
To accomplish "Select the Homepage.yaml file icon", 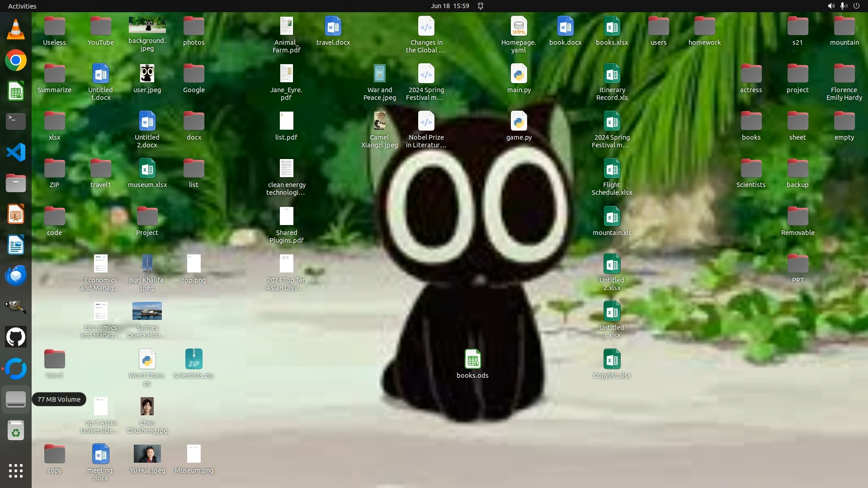I will [x=519, y=27].
